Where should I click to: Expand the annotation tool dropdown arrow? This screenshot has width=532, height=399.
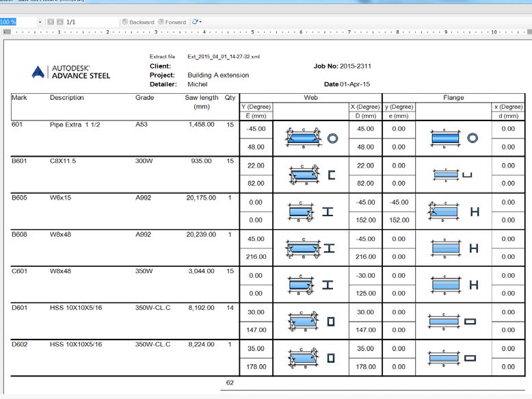[200, 22]
